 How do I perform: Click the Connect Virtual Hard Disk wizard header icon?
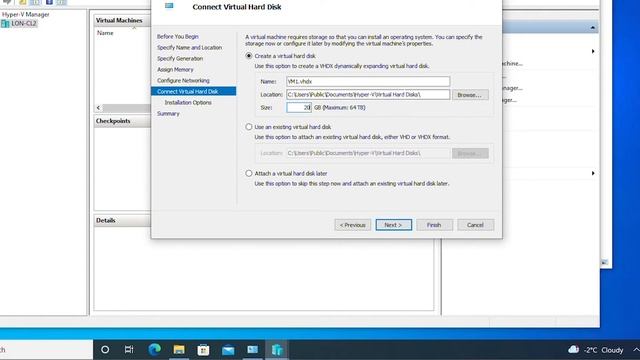point(169,6)
